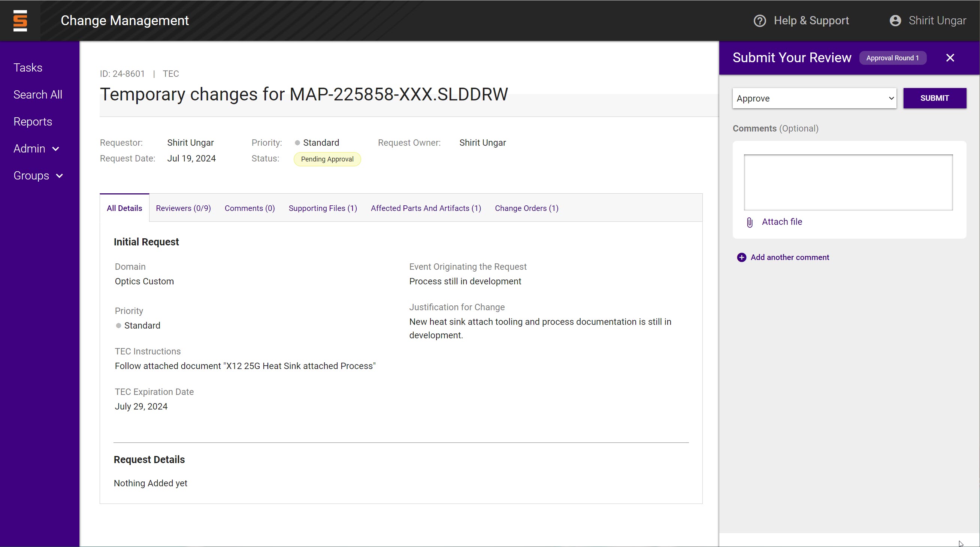980x547 pixels.
Task: Close the Submit Your Review panel
Action: pyautogui.click(x=950, y=58)
